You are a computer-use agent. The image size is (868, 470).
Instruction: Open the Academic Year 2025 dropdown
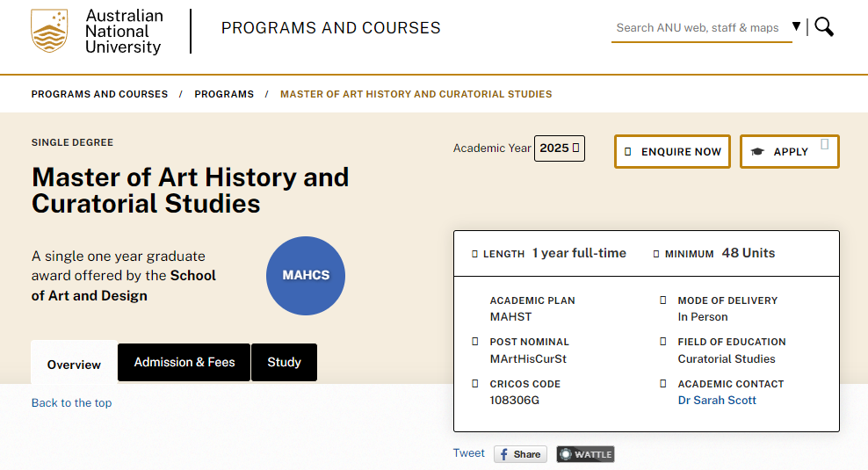559,148
